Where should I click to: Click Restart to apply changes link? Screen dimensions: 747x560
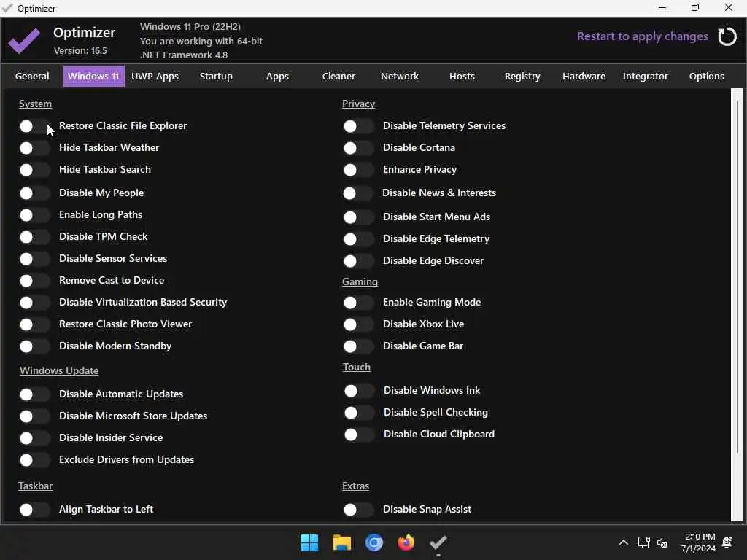pyautogui.click(x=642, y=36)
